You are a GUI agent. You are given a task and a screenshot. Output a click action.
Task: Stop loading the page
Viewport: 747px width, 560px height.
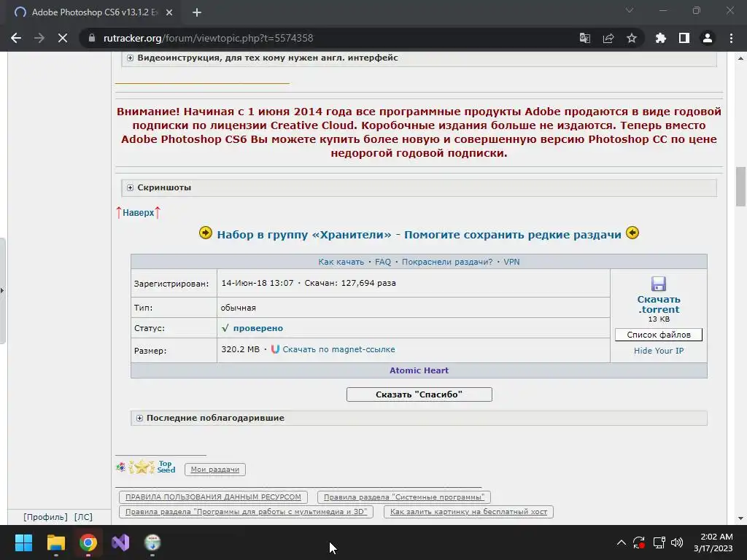(63, 38)
